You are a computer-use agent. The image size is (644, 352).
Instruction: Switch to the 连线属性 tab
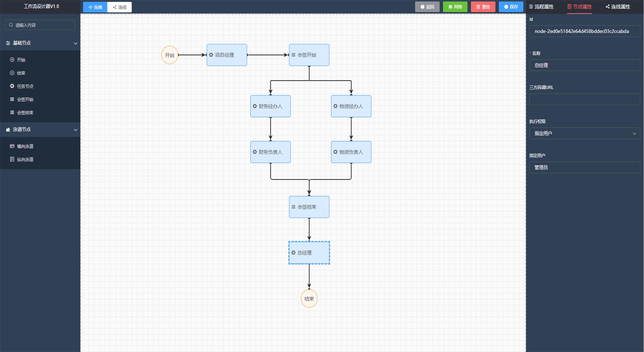618,7
